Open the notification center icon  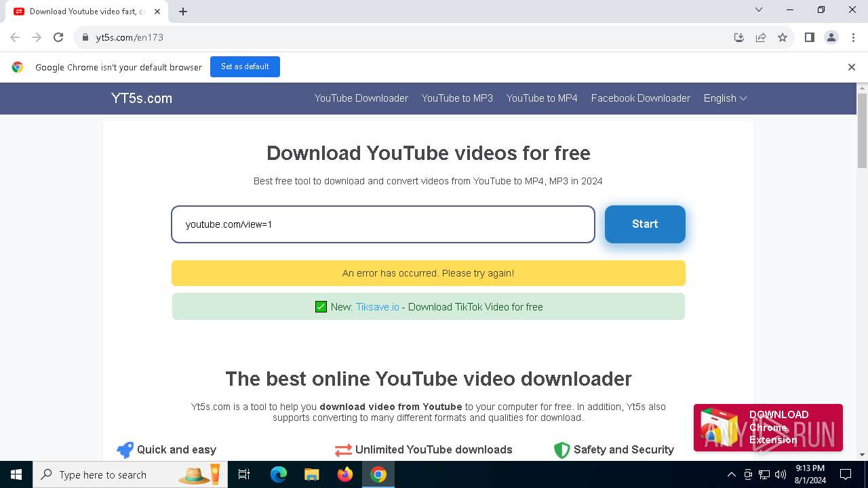point(846,474)
